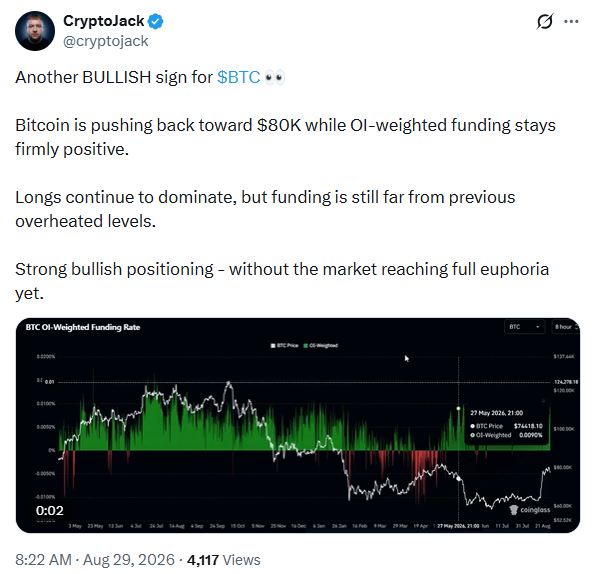Screen dimensions: 592x574
Task: Open the three-dot more options menu
Action: [x=571, y=21]
